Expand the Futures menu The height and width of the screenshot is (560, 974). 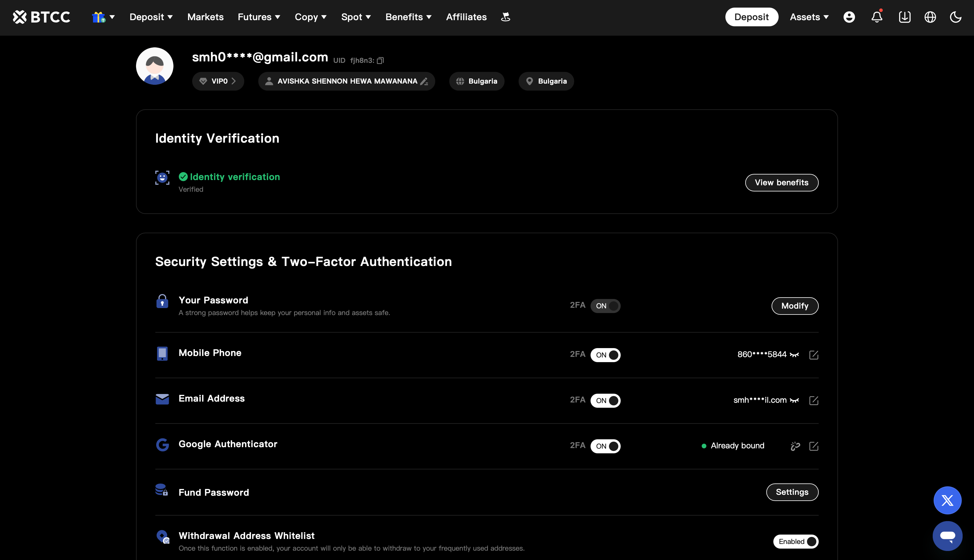click(x=259, y=17)
